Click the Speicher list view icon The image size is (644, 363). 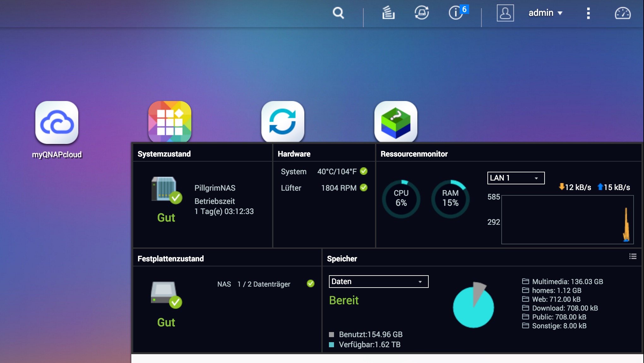click(x=633, y=256)
